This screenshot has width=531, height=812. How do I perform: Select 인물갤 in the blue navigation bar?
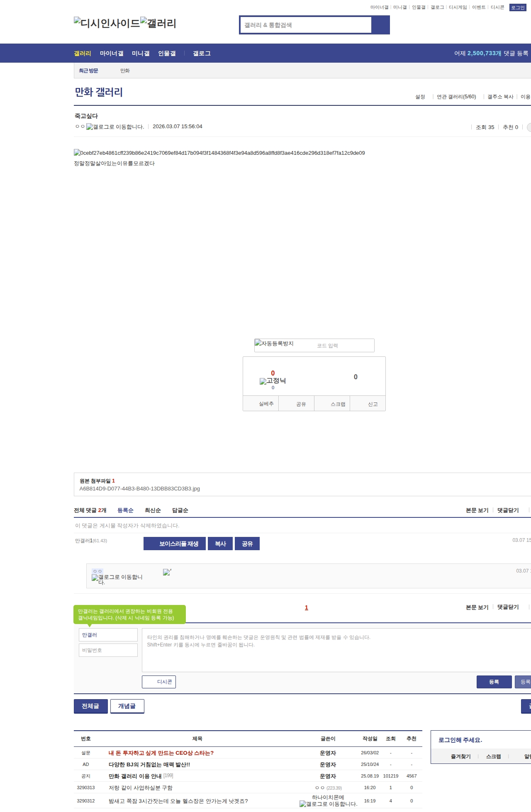pyautogui.click(x=167, y=54)
